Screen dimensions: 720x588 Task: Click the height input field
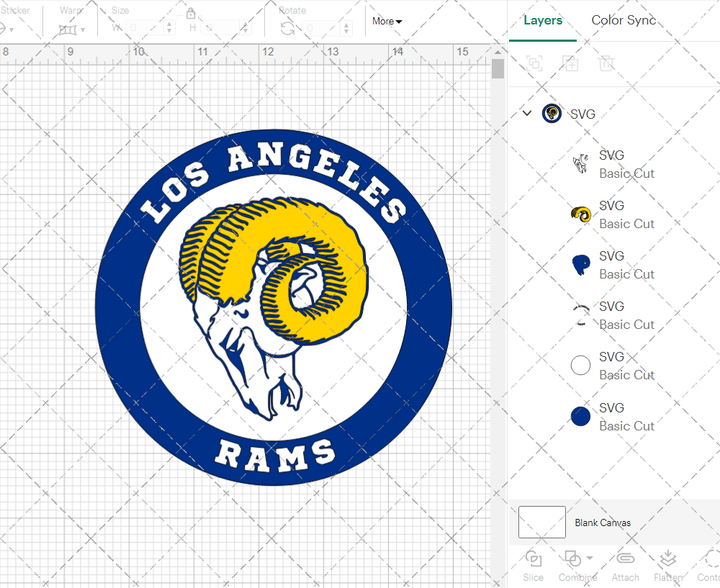click(221, 28)
